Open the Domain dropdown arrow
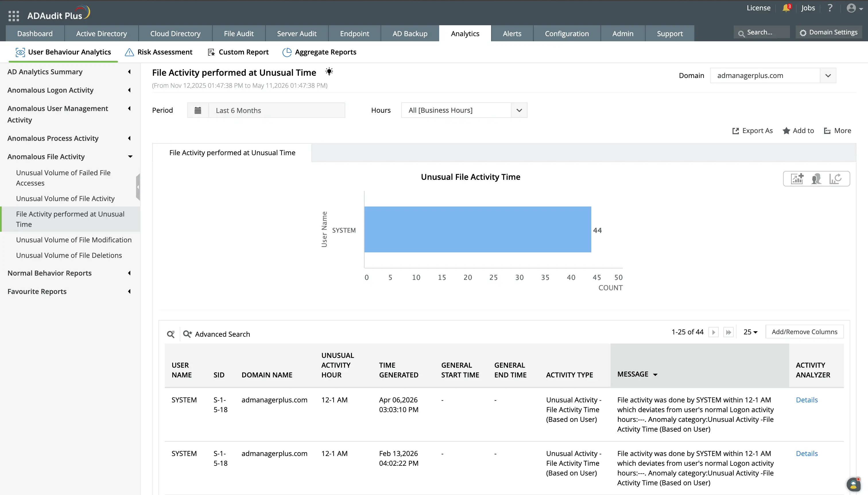The image size is (868, 495). [x=828, y=75]
